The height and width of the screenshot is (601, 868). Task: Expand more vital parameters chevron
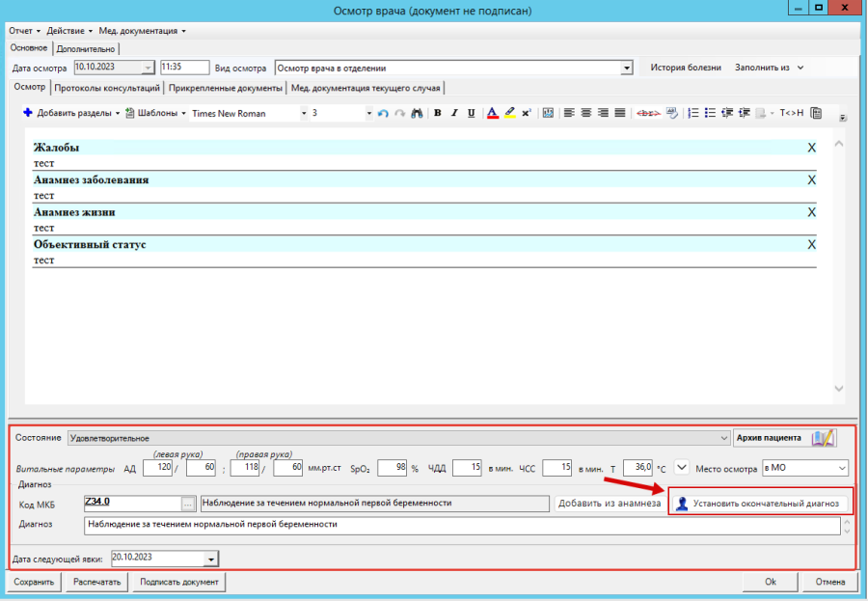pos(682,468)
